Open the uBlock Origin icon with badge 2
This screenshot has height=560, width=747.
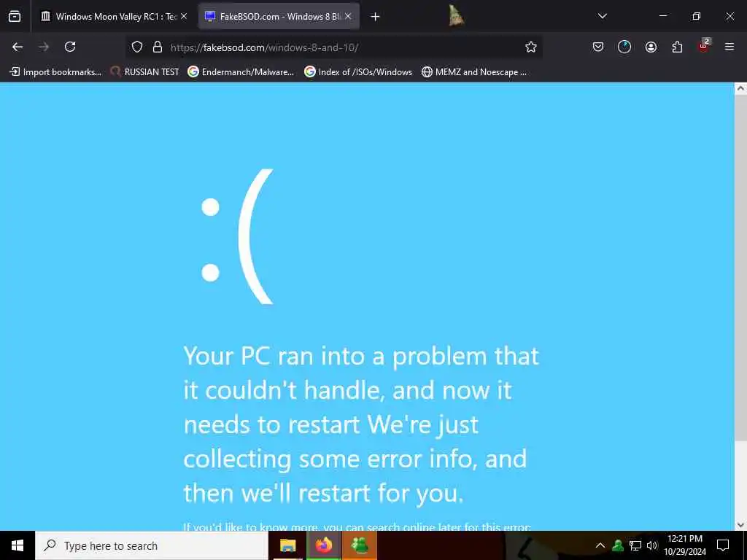704,46
